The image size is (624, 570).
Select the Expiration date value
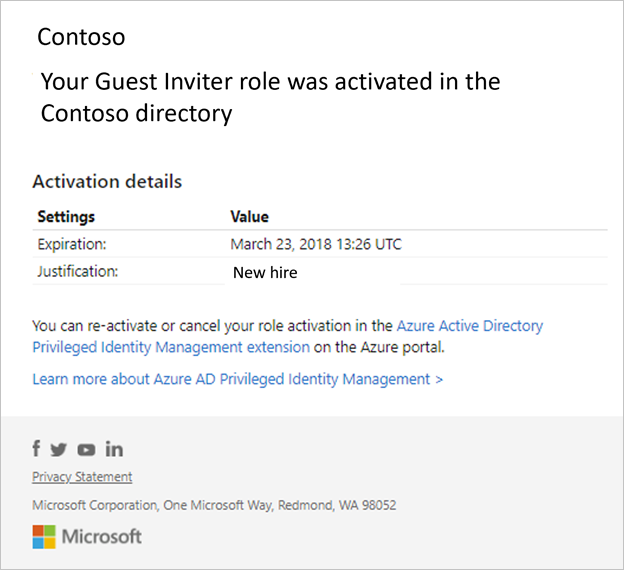click(316, 244)
